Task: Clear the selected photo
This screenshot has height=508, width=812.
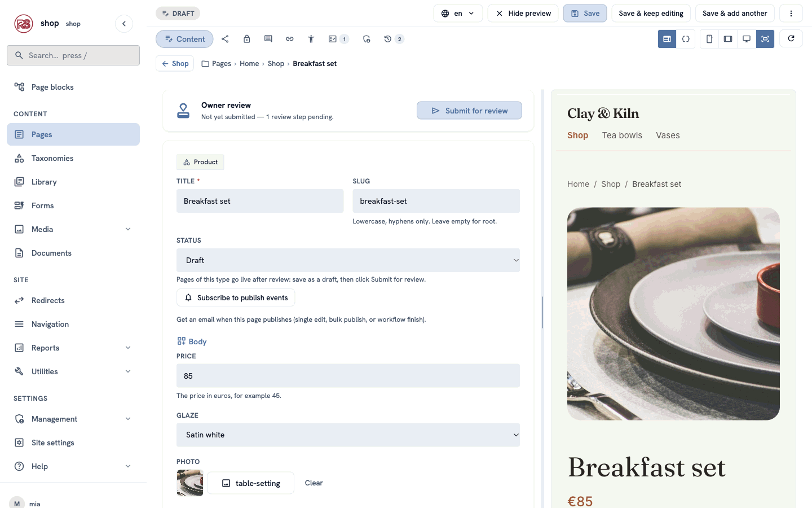Action: pos(314,483)
